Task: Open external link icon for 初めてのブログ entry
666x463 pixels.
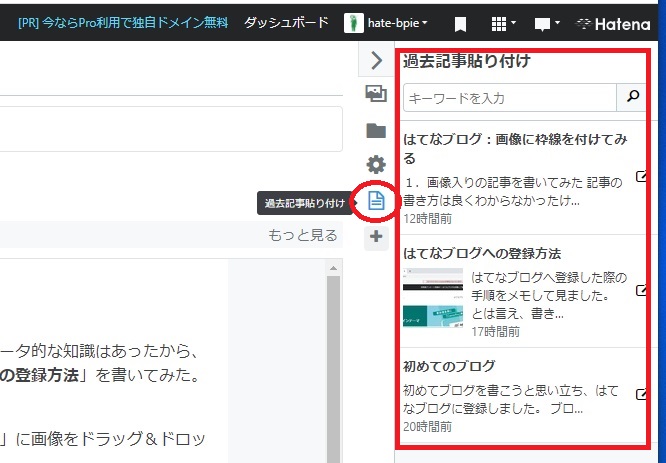Action: (x=641, y=394)
